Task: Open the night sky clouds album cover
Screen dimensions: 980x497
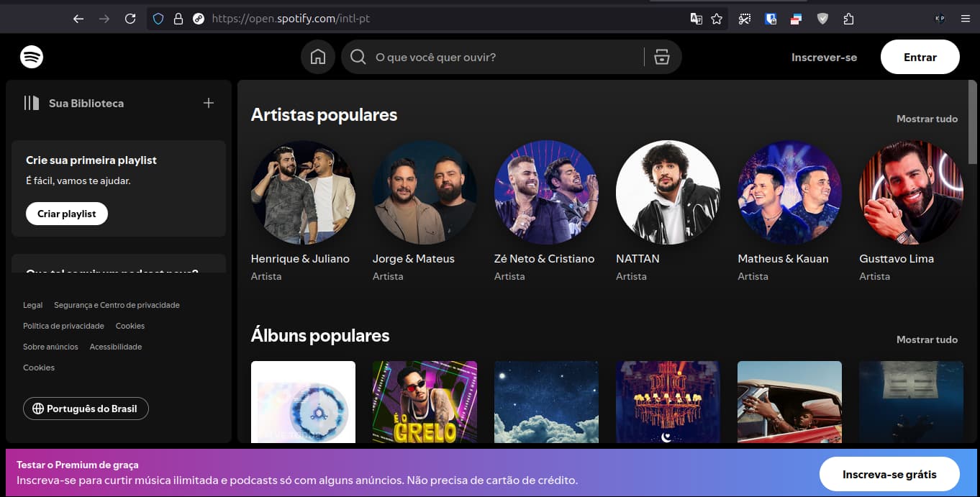Action: (x=546, y=401)
